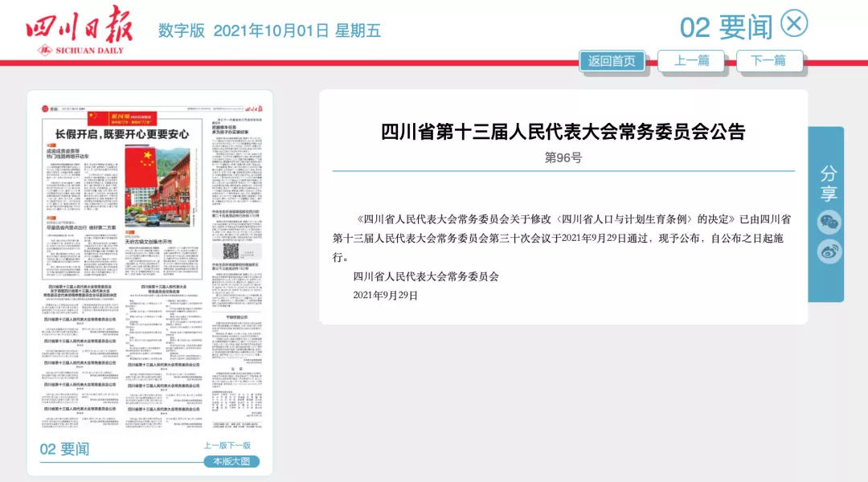Screen dimensions: 868x482
Task: Go to the previous article via 上一篇
Action: tap(692, 60)
